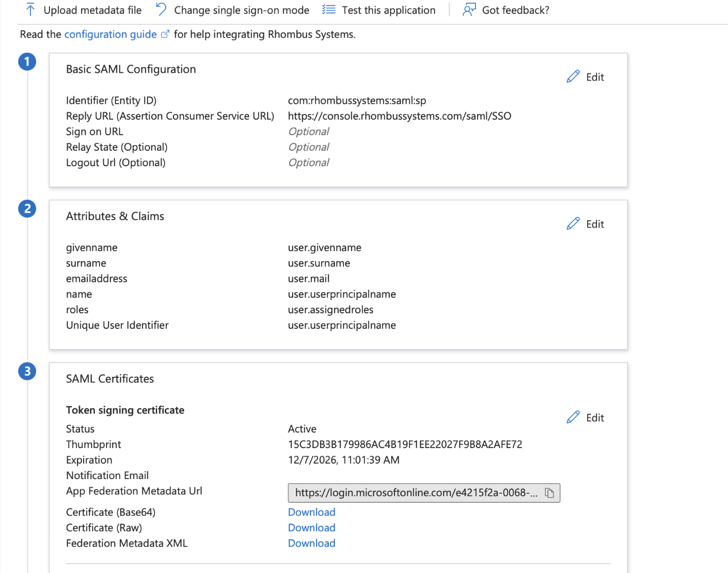
Task: Click the Federation Metadata XML label
Action: pyautogui.click(x=126, y=543)
